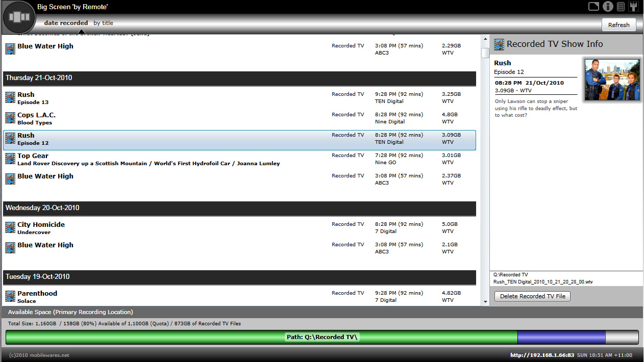The height and width of the screenshot is (362, 644).
Task: Click the screen display icon in header
Action: [593, 6]
